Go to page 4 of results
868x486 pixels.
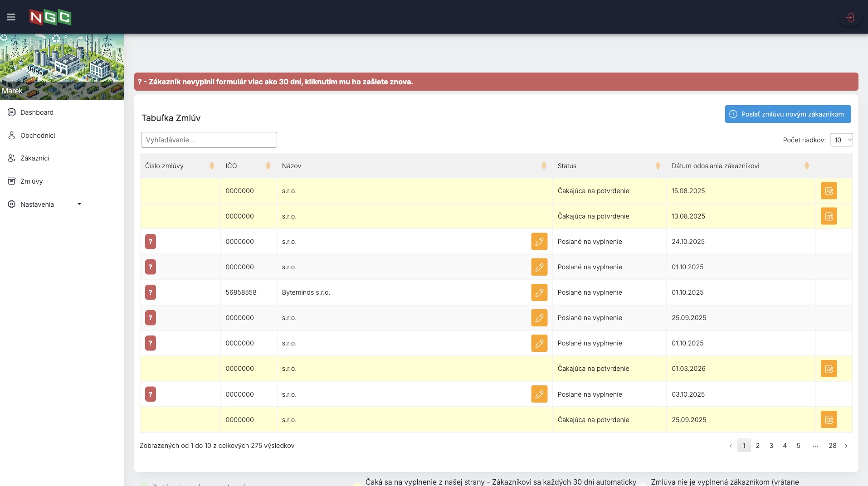(x=785, y=446)
